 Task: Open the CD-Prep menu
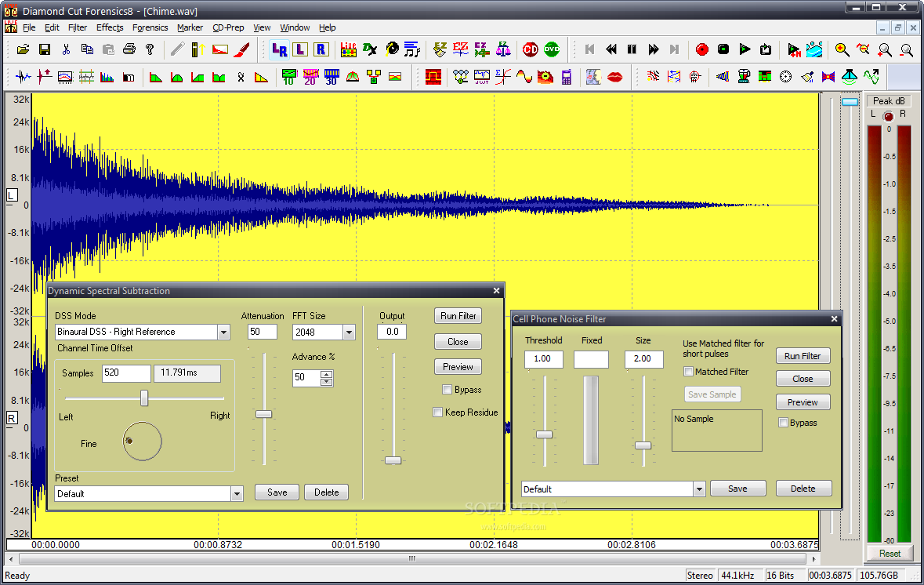coord(228,27)
